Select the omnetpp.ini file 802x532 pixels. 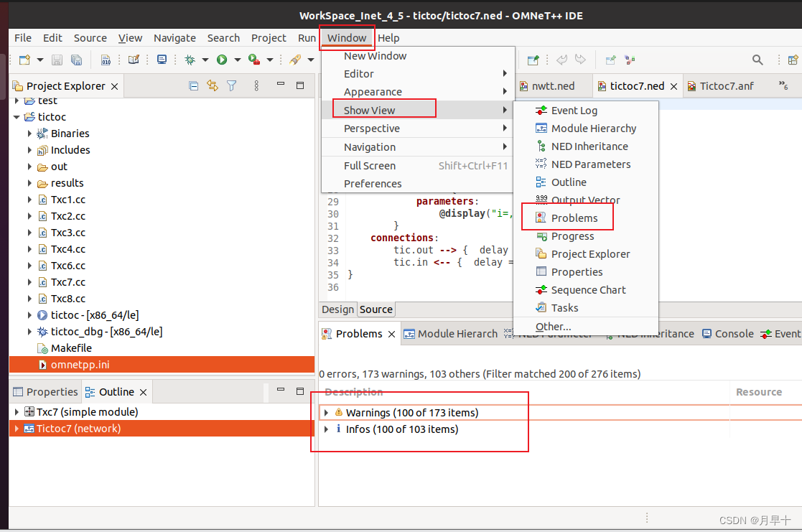tap(162, 365)
